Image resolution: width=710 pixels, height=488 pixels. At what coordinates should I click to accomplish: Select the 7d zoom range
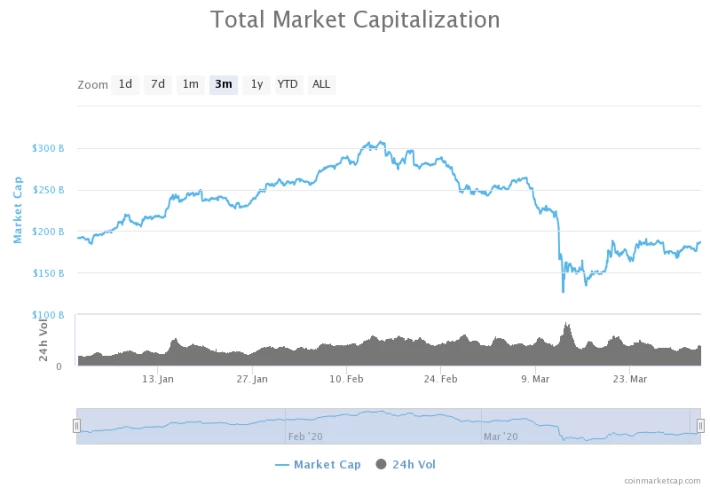click(158, 85)
